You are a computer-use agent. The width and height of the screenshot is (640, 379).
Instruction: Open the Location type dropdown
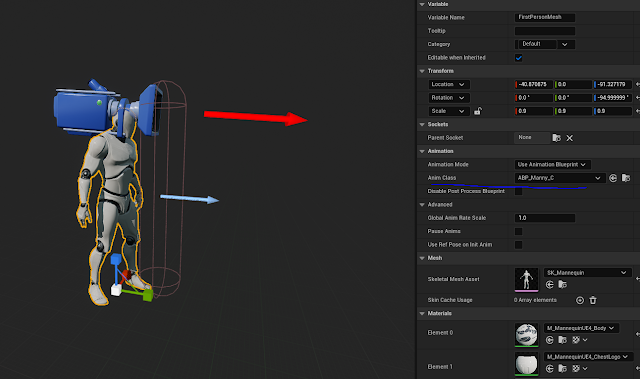[449, 84]
